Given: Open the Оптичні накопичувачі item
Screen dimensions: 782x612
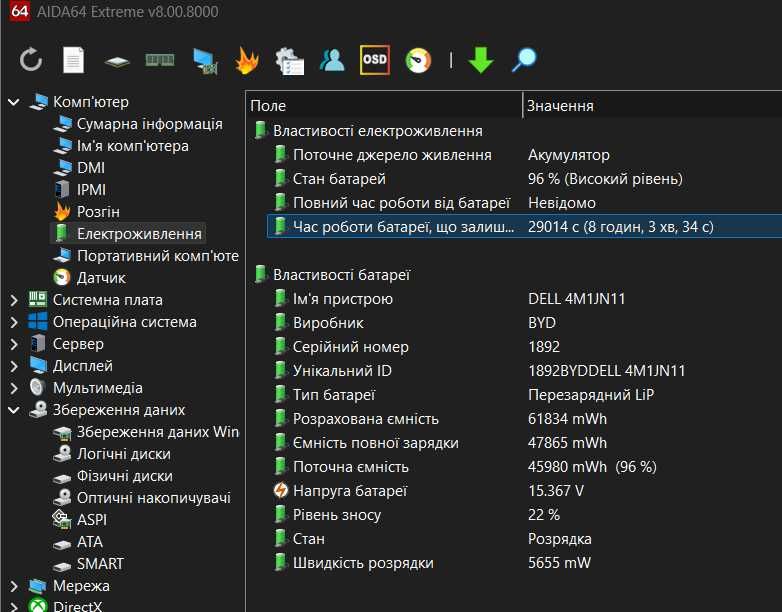Looking at the screenshot, I should pyautogui.click(x=142, y=498).
